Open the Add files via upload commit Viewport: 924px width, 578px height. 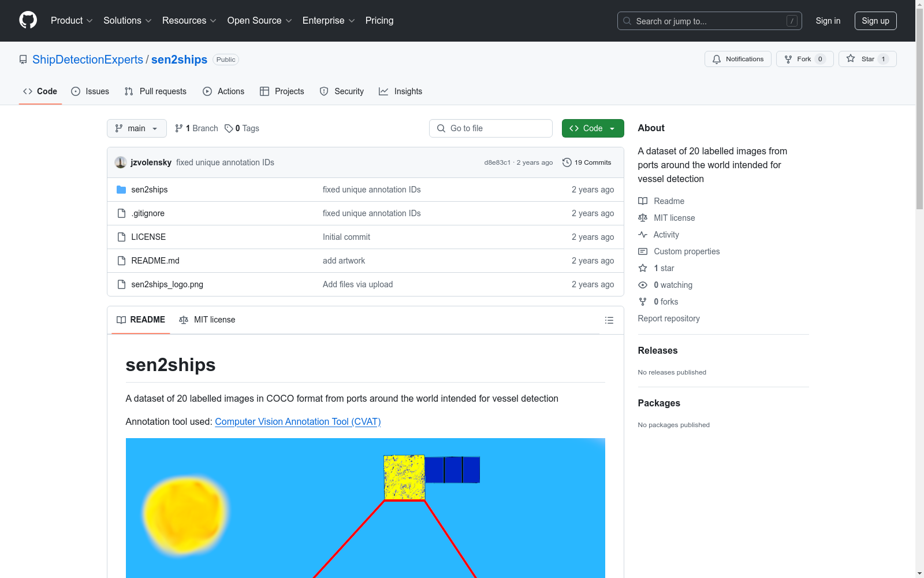357,284
